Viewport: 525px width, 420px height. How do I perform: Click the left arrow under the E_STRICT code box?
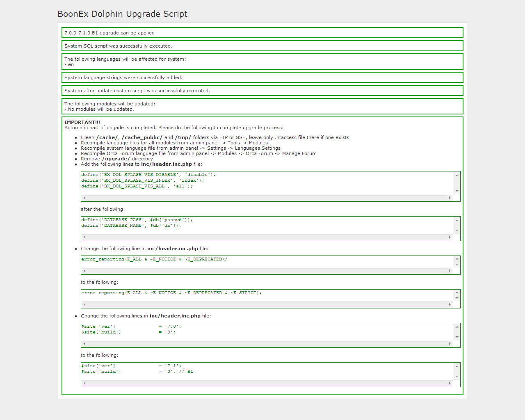[x=84, y=304]
